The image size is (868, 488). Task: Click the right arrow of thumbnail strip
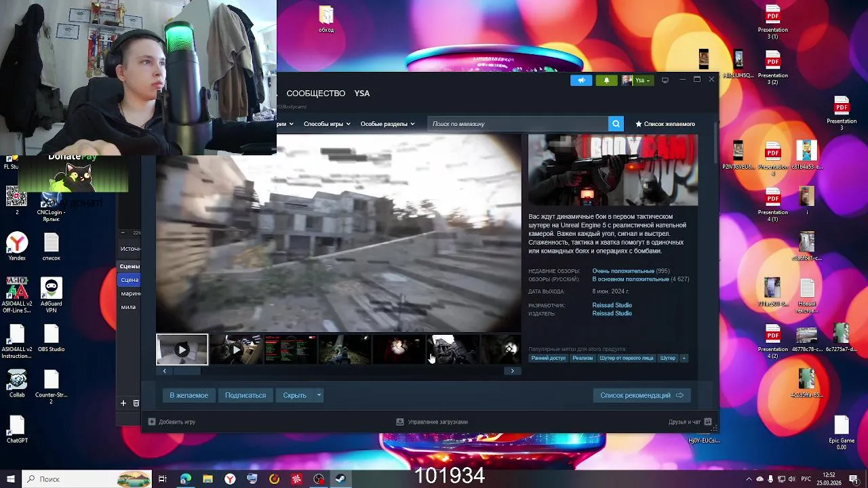(513, 371)
